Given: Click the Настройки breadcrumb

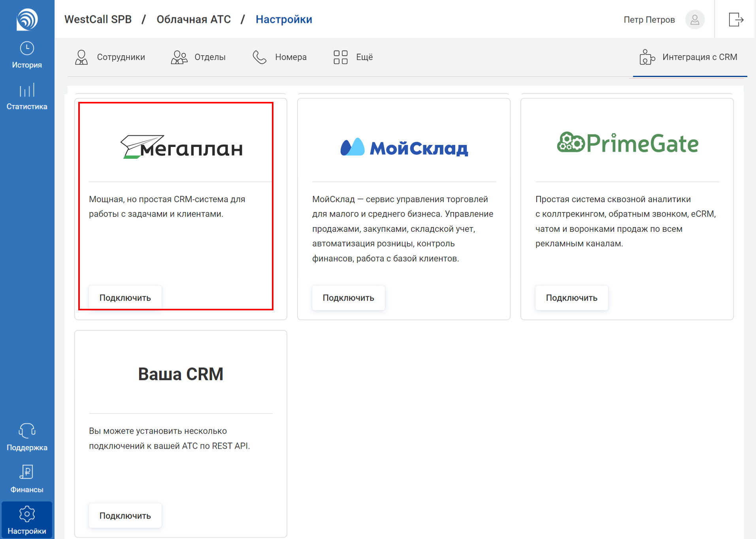Looking at the screenshot, I should (284, 19).
